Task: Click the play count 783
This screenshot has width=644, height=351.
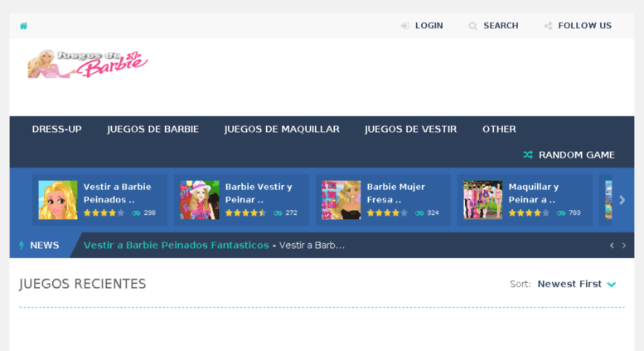Action: pos(574,213)
